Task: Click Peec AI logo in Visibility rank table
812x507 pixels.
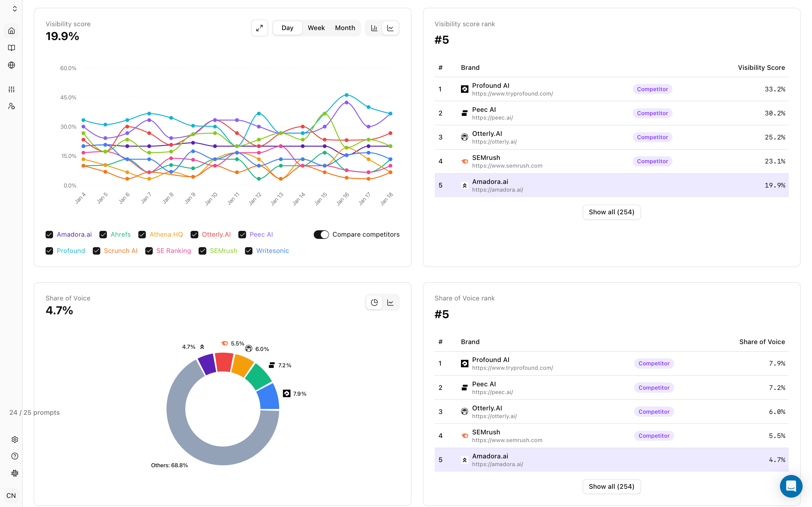Action: 465,113
